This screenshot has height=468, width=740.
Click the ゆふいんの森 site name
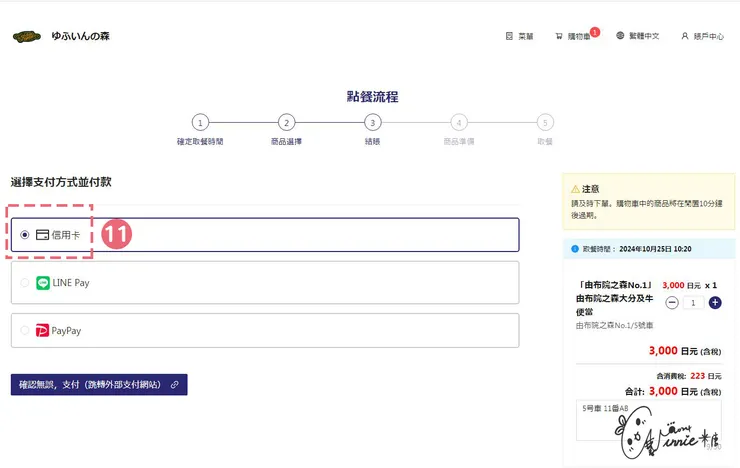(x=80, y=36)
